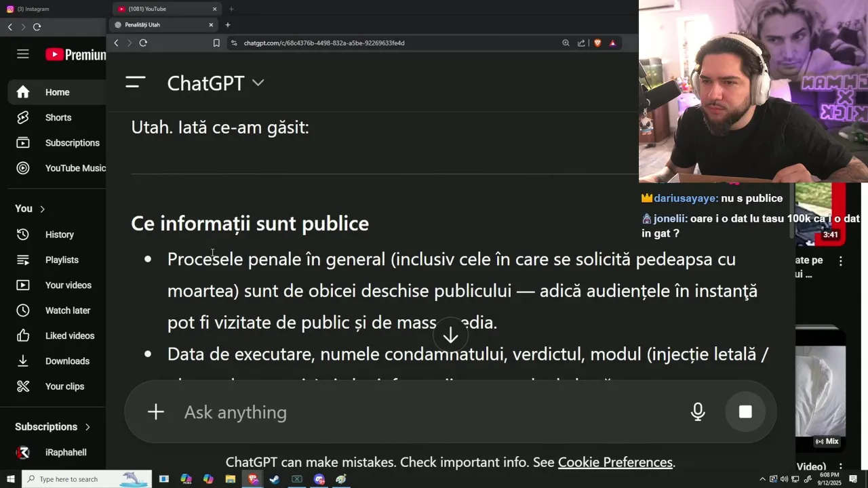868x488 pixels.
Task: Open the clock showing 6:08 PM
Action: [829, 479]
